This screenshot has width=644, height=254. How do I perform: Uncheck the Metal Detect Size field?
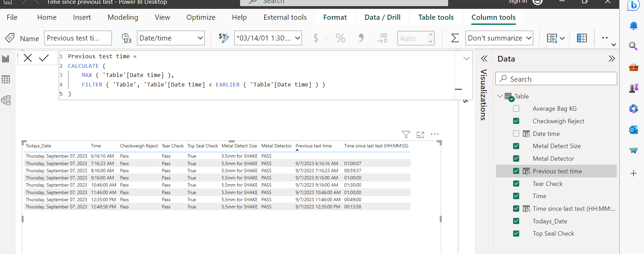point(516,146)
